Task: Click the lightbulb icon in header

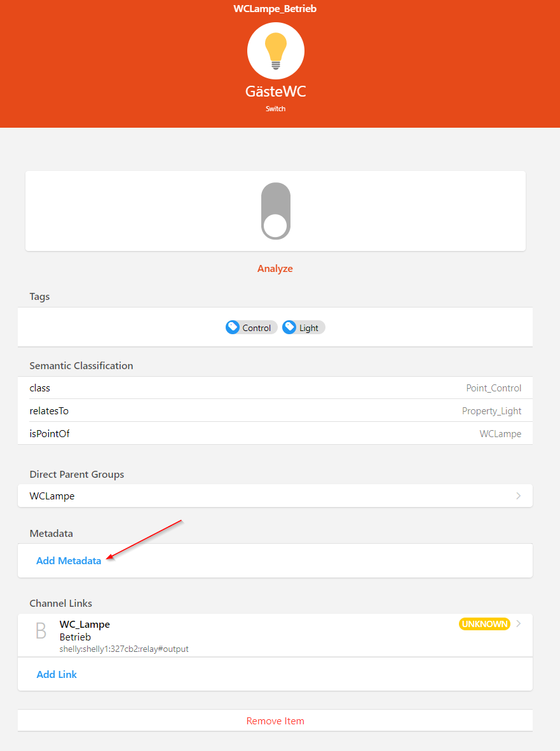Action: click(x=275, y=51)
